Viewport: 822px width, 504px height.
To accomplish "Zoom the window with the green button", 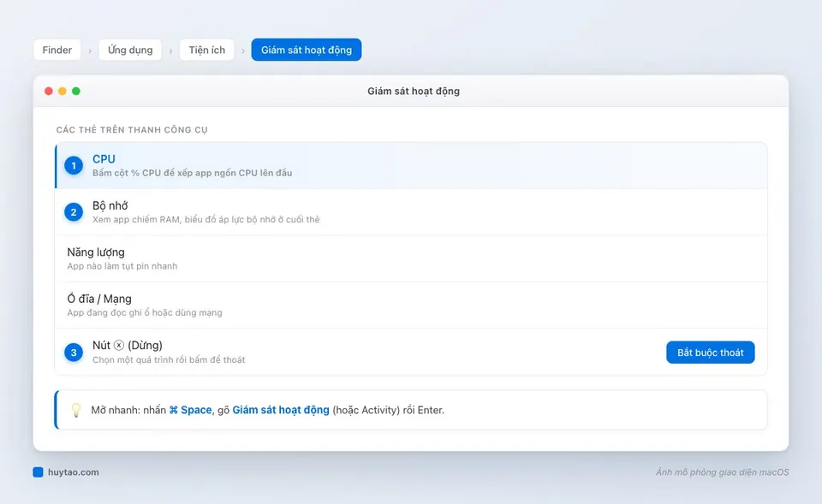I will coord(76,92).
